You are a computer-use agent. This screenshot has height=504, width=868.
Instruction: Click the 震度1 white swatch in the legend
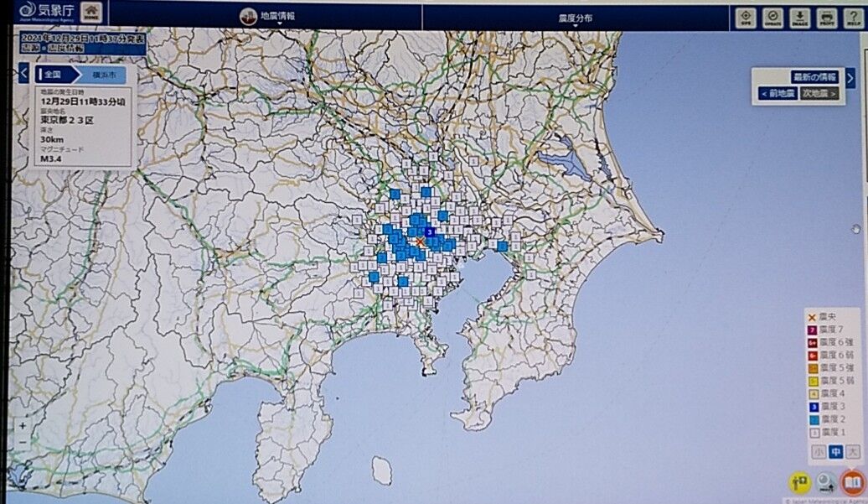click(814, 432)
